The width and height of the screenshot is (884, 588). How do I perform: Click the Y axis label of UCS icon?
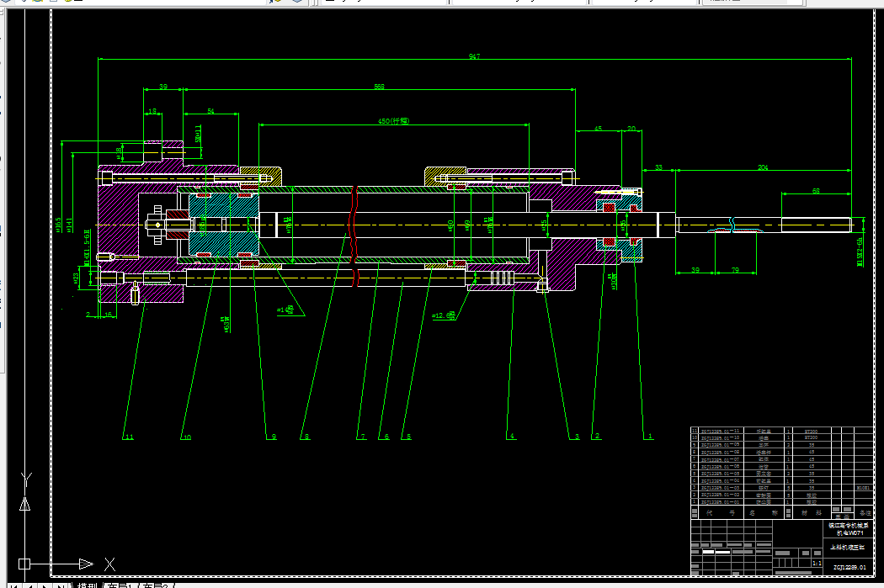(26, 479)
